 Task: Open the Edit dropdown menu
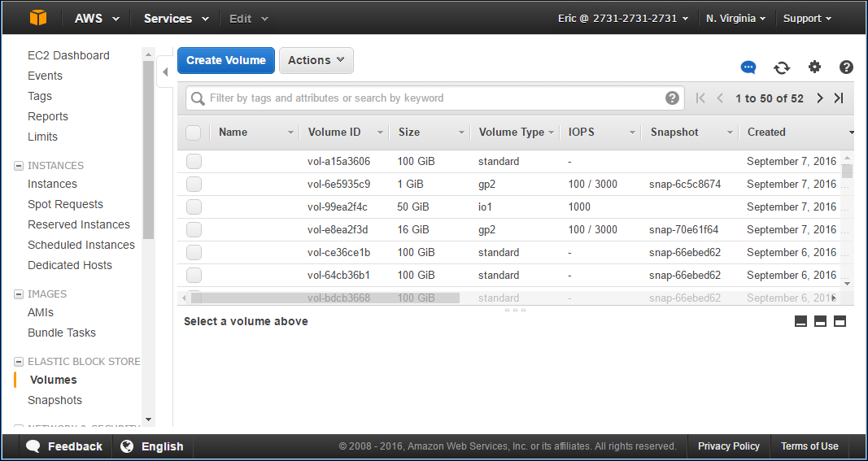[x=249, y=18]
